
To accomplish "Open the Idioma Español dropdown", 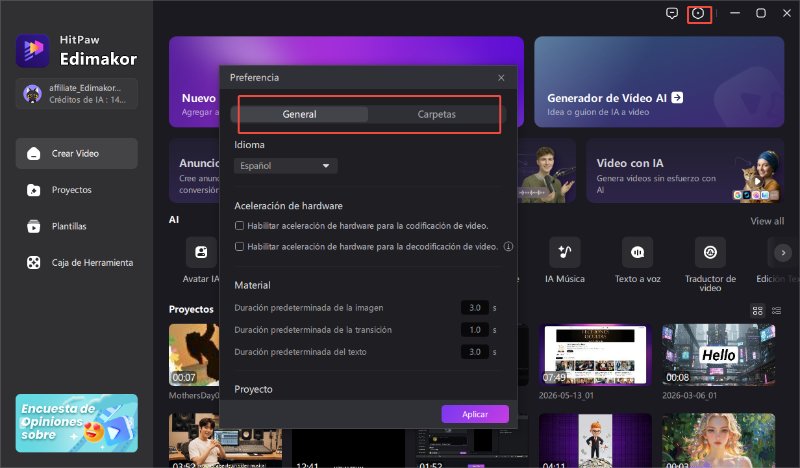I will point(286,166).
